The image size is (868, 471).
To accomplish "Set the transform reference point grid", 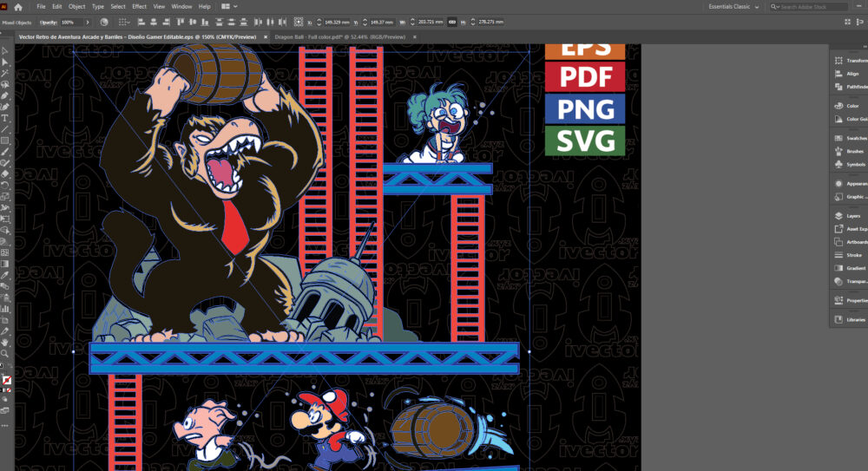I will point(299,23).
